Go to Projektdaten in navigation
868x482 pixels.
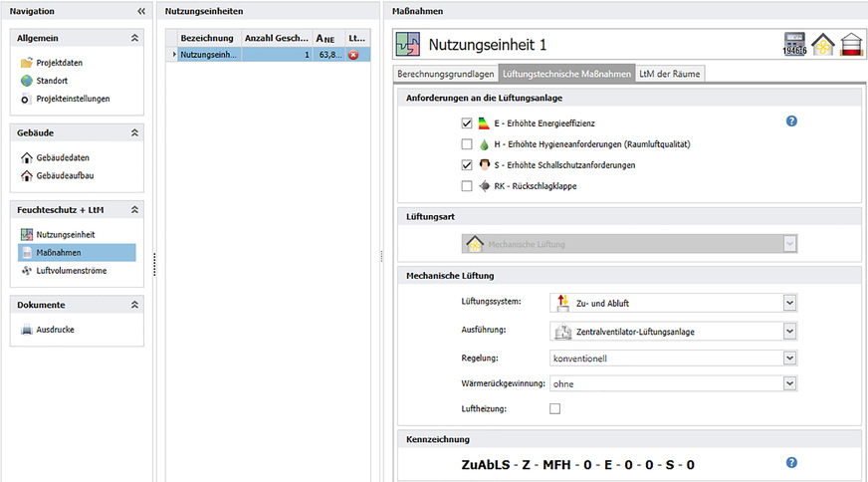58,63
